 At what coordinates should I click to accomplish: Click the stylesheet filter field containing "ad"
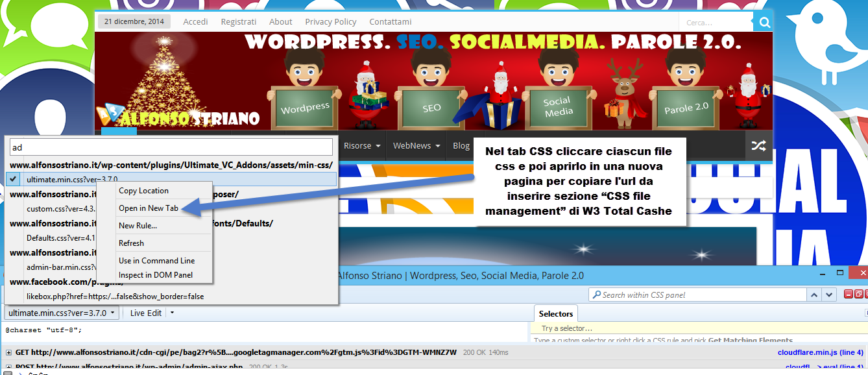tap(171, 147)
